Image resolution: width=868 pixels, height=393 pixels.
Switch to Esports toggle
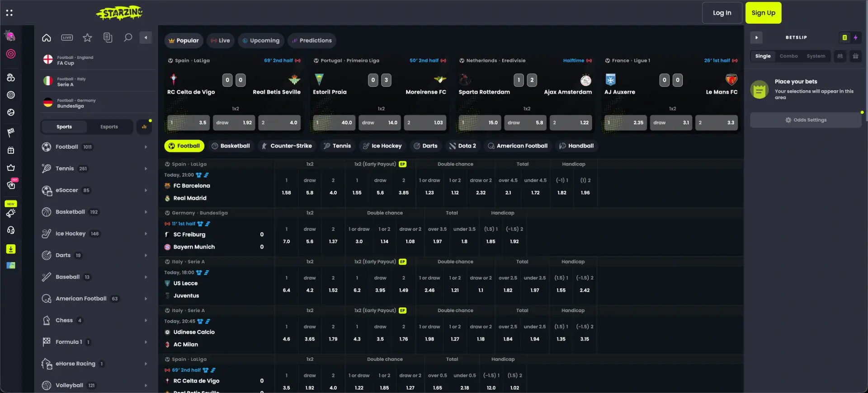pos(109,127)
